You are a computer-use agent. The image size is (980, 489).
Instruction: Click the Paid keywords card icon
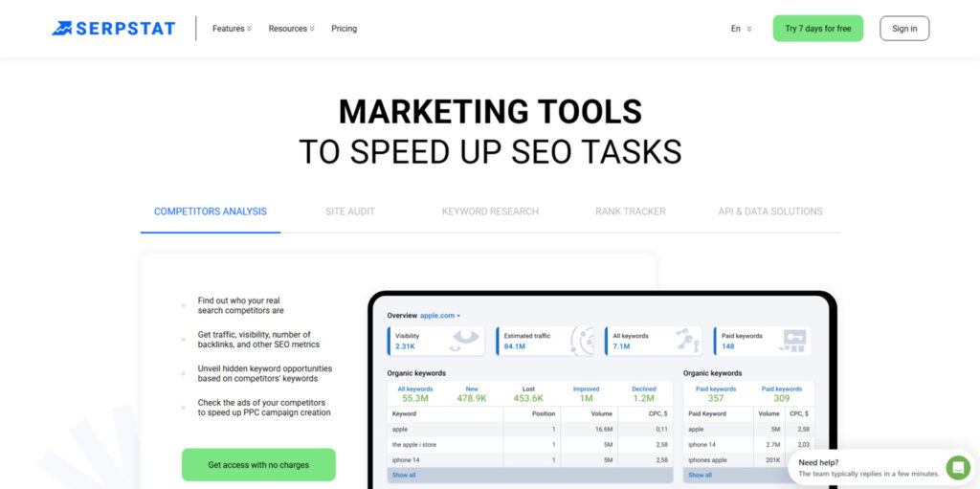click(793, 341)
